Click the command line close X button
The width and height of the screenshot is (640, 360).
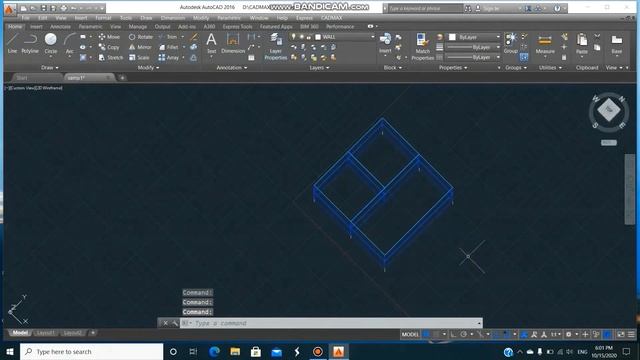(165, 323)
